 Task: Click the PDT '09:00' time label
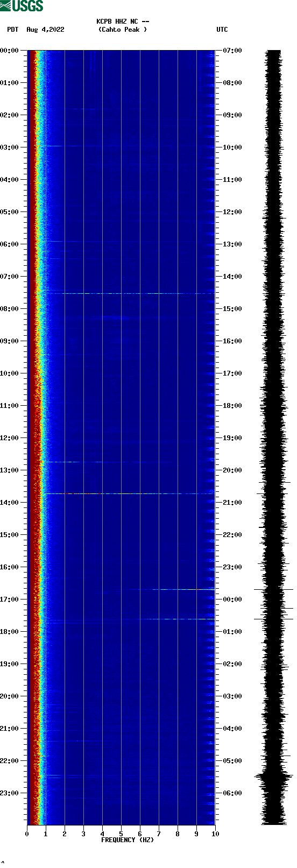point(10,341)
